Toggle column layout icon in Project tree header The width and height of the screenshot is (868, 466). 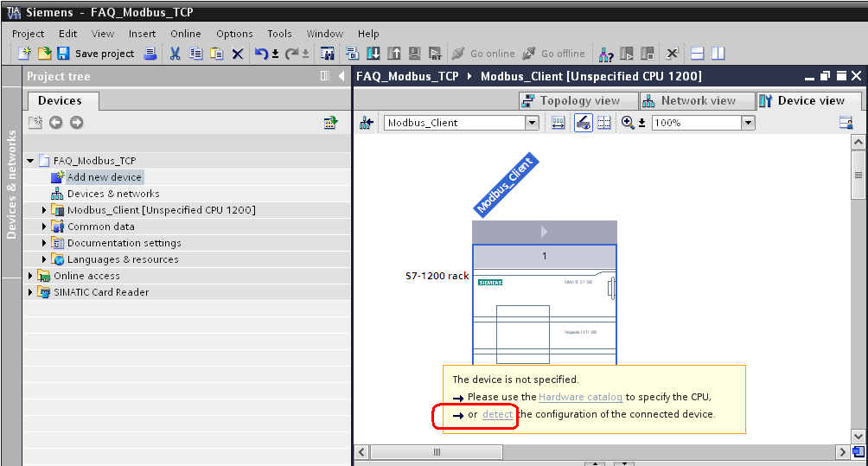pos(325,76)
